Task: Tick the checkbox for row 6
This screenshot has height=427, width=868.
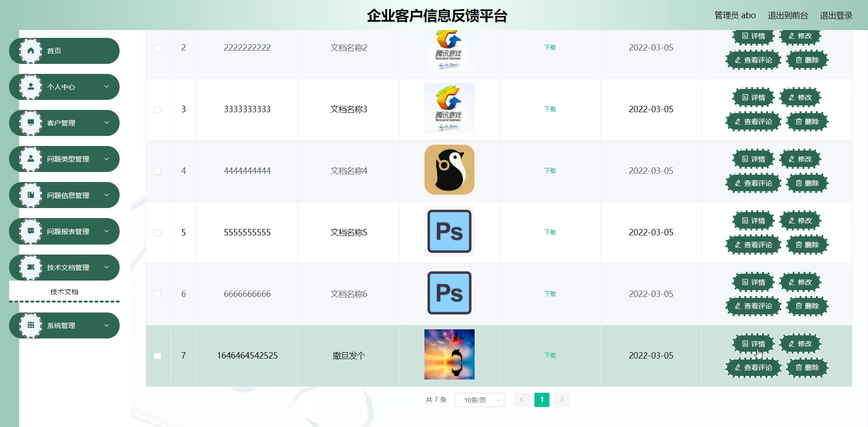Action: [157, 294]
